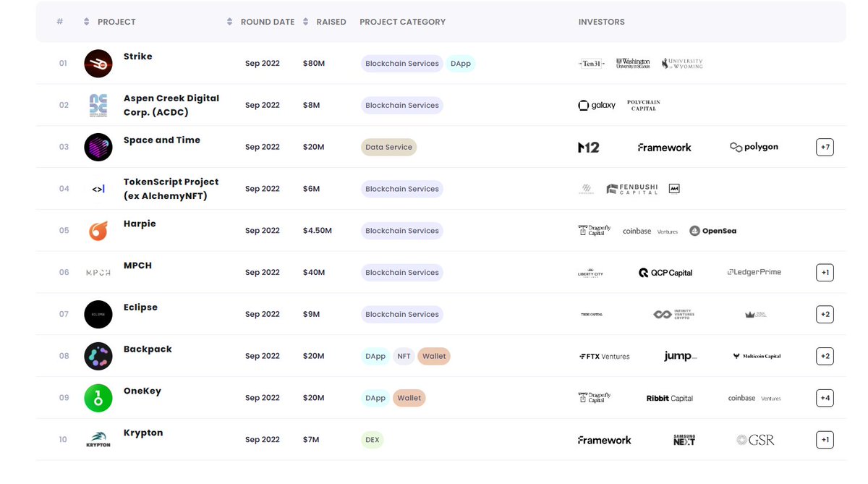Expand +2 more investors for Backpack
Image resolution: width=868 pixels, height=484 pixels.
coord(825,356)
